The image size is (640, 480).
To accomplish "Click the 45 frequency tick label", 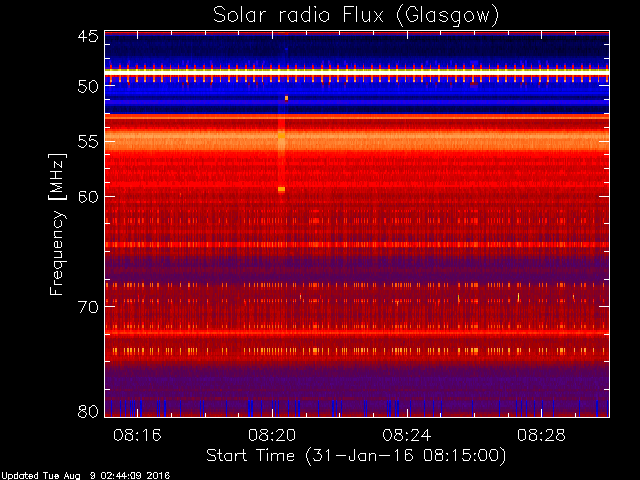I will click(88, 37).
